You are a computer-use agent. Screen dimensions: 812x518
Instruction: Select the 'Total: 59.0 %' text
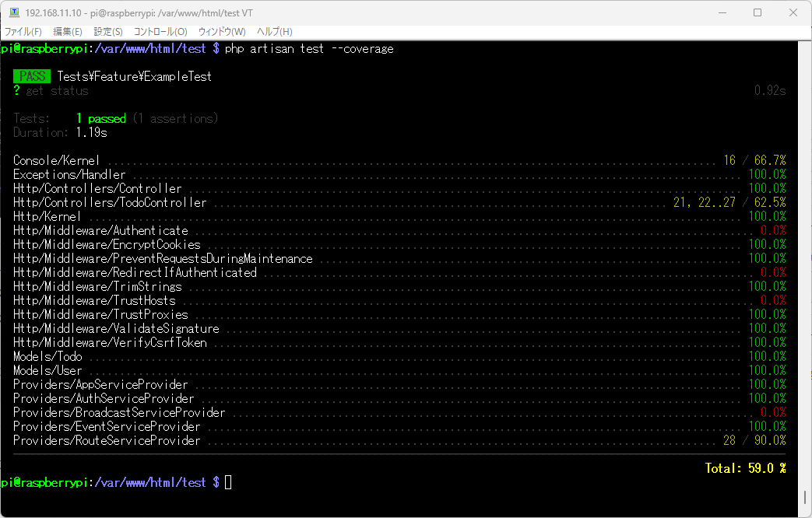point(744,468)
